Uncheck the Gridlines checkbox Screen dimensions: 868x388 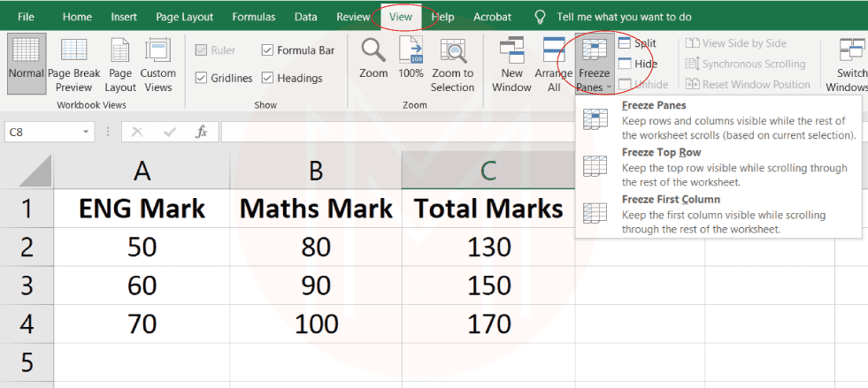201,78
